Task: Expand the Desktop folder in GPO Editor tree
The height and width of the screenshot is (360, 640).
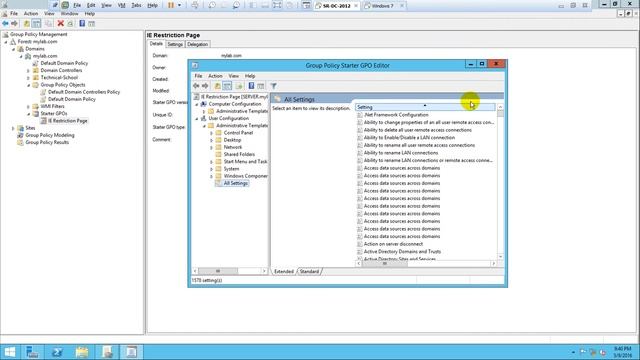Action: pyautogui.click(x=211, y=140)
